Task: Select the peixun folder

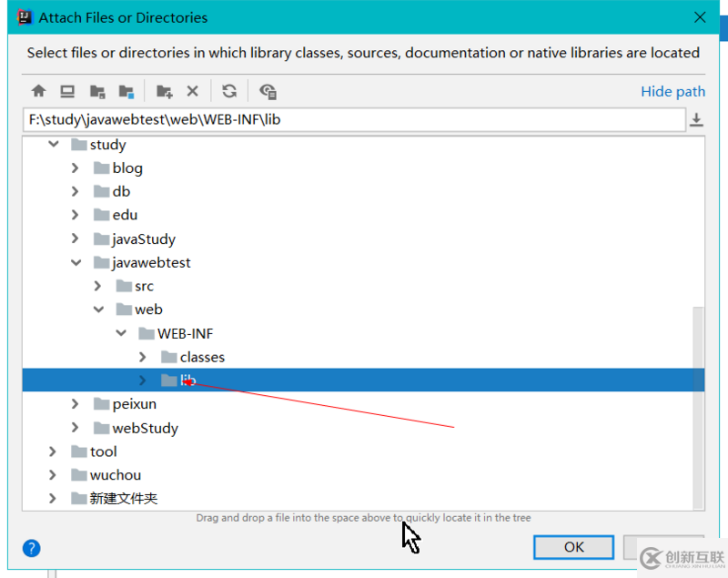Action: click(x=125, y=404)
